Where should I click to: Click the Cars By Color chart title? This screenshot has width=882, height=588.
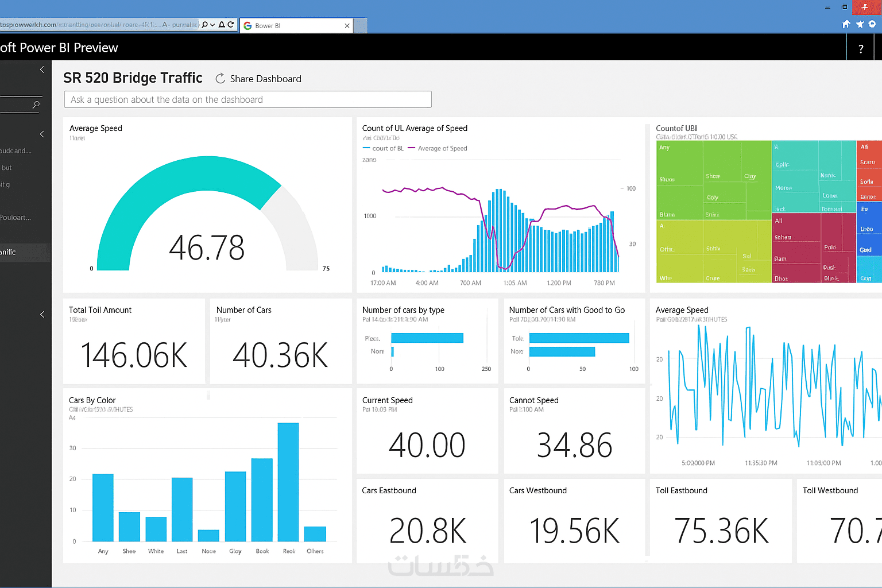(x=92, y=400)
